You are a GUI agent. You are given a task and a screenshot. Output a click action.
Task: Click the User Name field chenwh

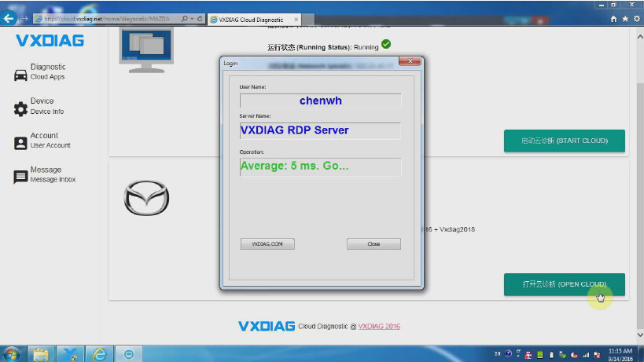(320, 101)
